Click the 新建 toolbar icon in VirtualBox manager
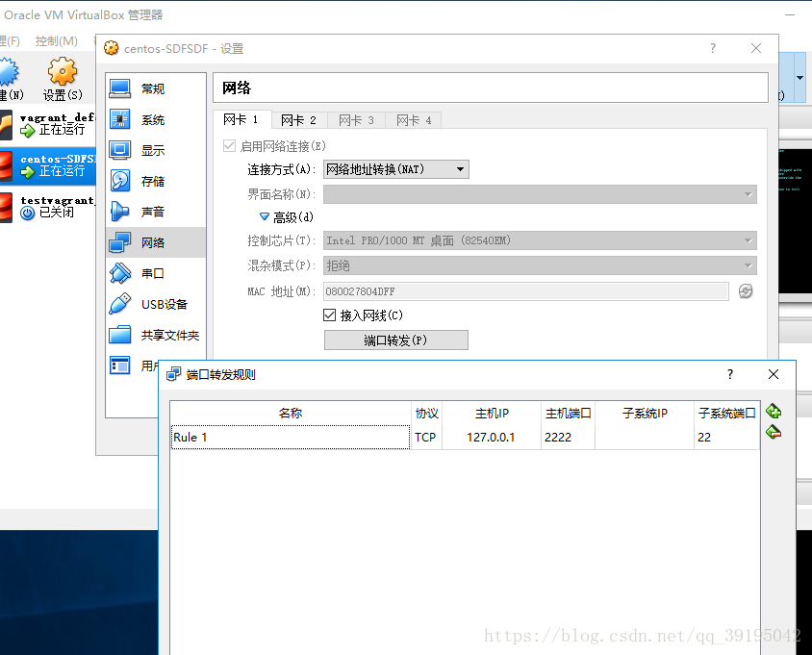 10,78
